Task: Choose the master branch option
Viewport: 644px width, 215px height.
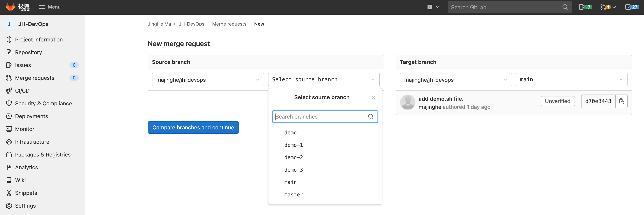Action: pyautogui.click(x=293, y=194)
